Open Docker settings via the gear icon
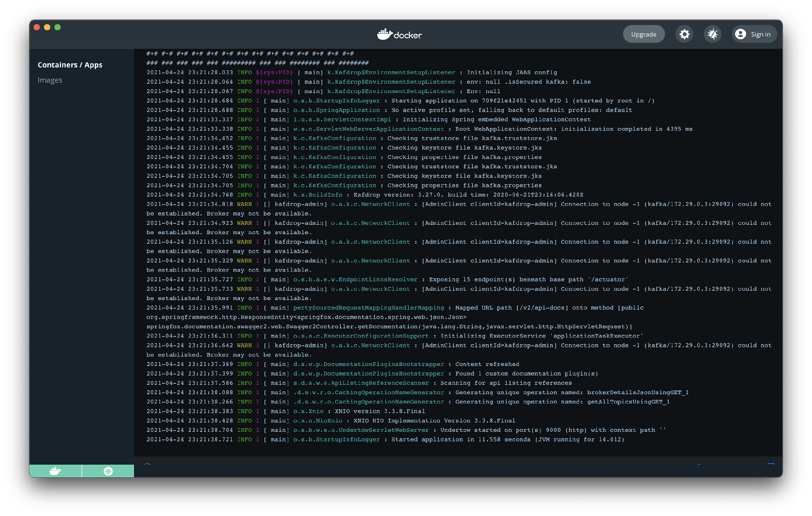 684,34
